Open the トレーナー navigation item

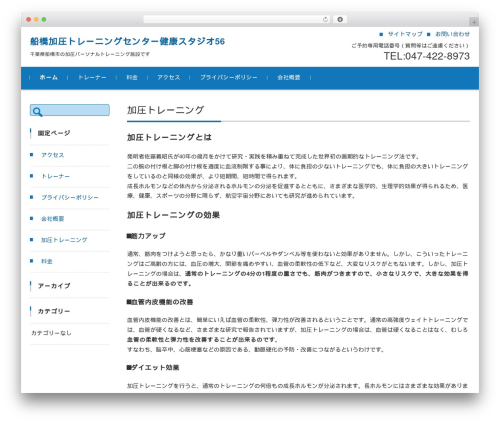[x=92, y=78]
